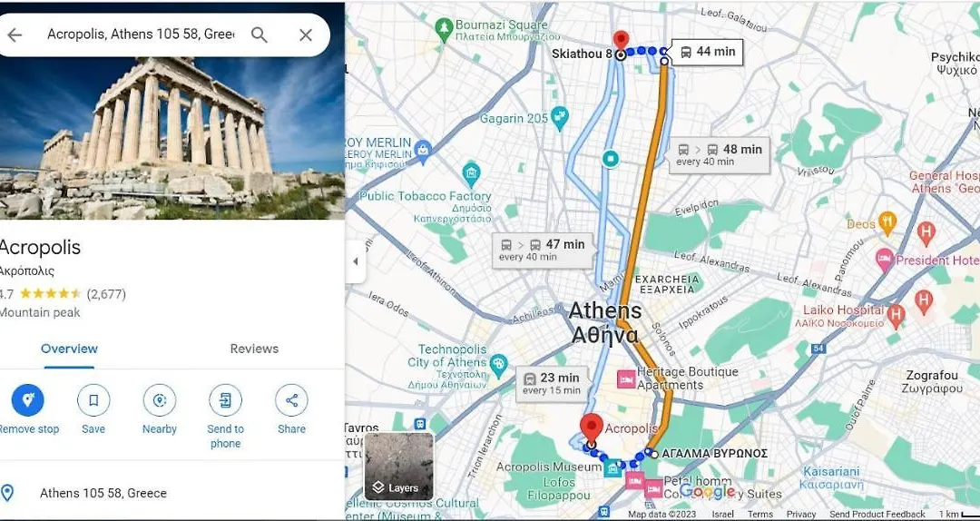
Task: Collapse the side panel arrow
Action: tap(355, 261)
